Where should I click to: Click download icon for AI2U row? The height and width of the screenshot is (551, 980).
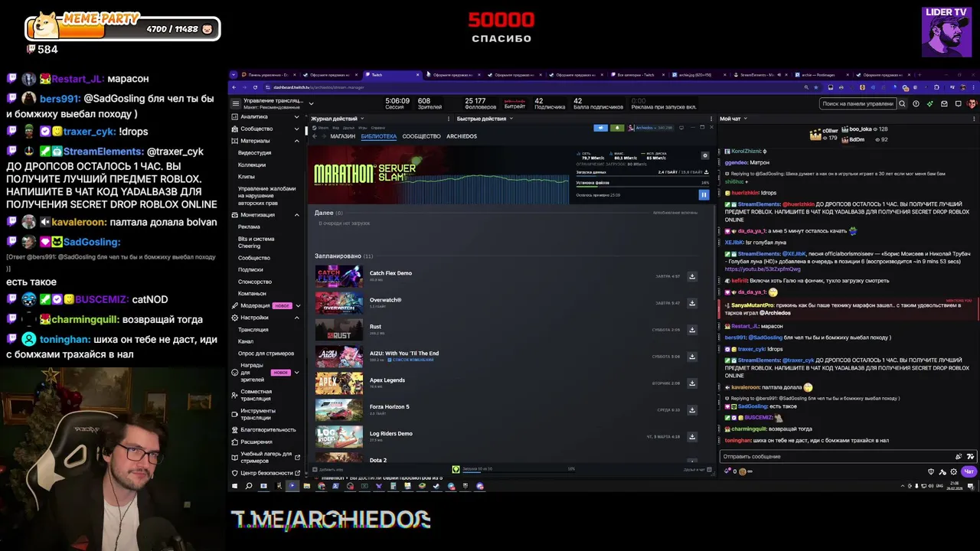tap(692, 357)
